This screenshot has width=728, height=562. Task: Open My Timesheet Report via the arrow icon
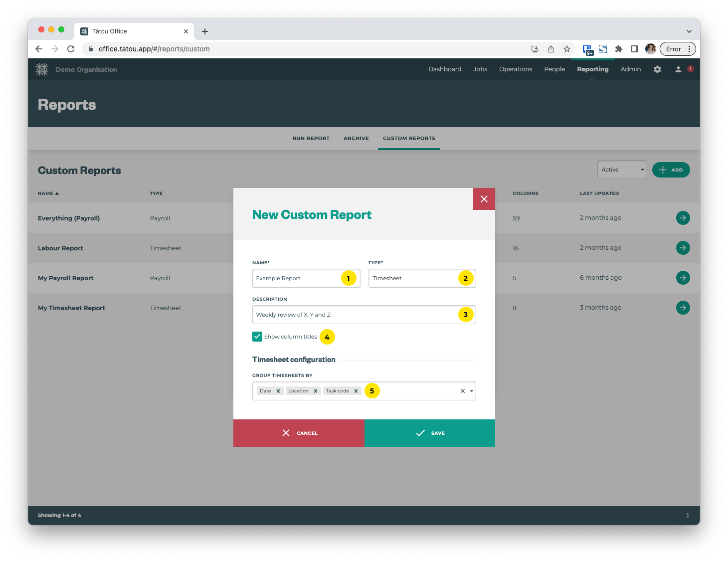pyautogui.click(x=683, y=308)
